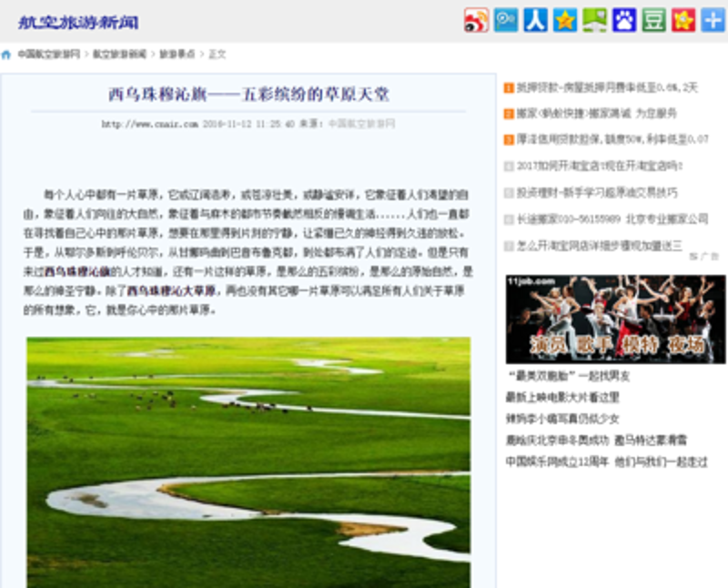Open ad about 抵押贷款 房屋抵押
The height and width of the screenshot is (588, 728).
coord(607,87)
